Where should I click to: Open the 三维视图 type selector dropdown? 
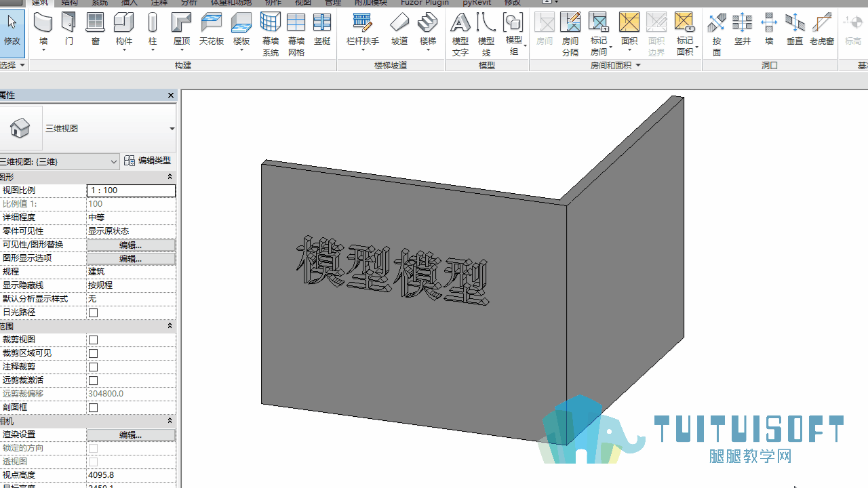[x=172, y=129]
